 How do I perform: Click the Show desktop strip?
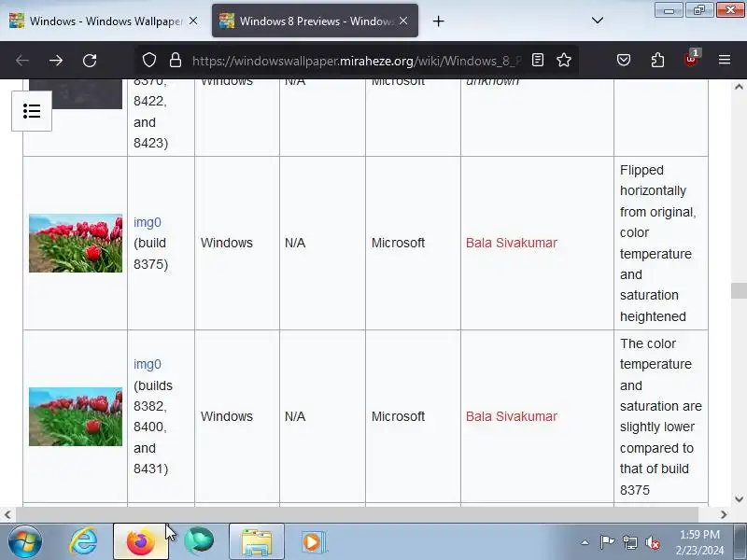(740, 542)
